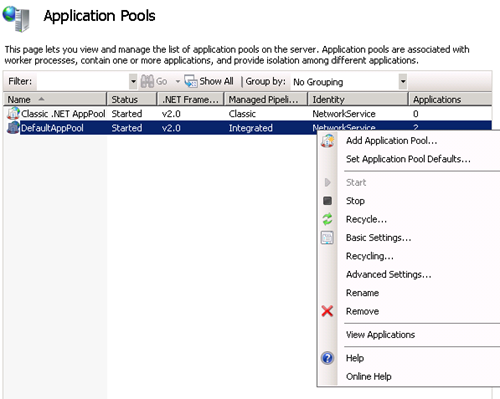Image resolution: width=500 pixels, height=399 pixels.
Task: Click the Classic .NET AppPool row icon
Action: pyautogui.click(x=13, y=114)
